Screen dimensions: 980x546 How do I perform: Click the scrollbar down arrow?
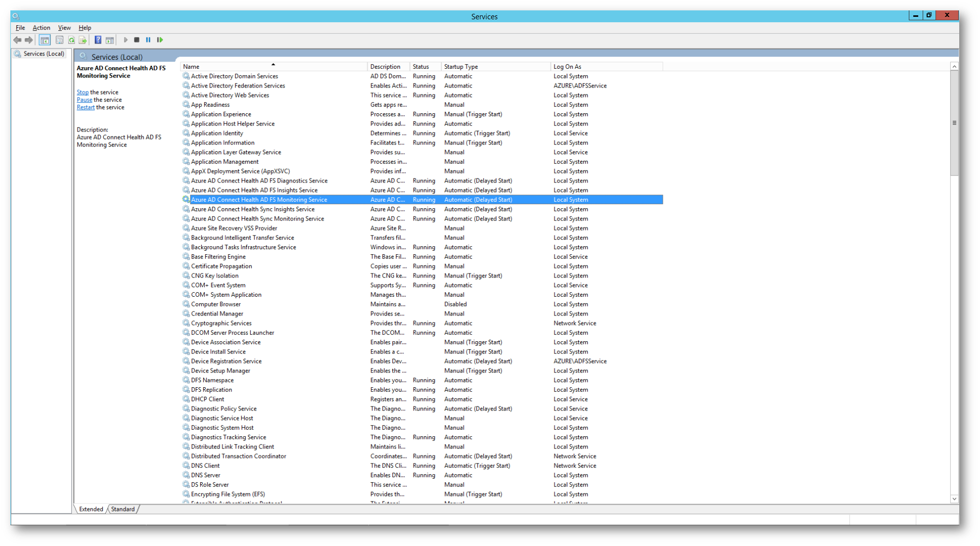(x=954, y=499)
